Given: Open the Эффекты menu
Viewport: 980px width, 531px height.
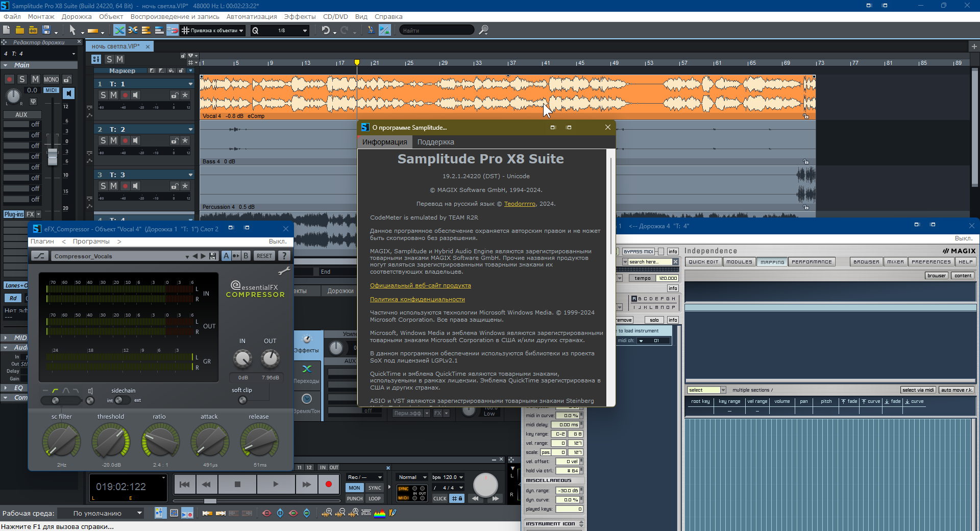Looking at the screenshot, I should 300,16.
